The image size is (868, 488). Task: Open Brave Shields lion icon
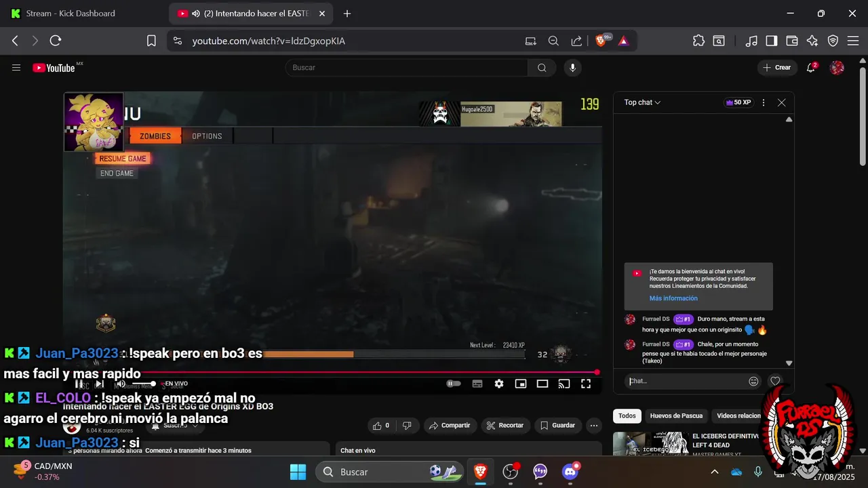tap(602, 41)
